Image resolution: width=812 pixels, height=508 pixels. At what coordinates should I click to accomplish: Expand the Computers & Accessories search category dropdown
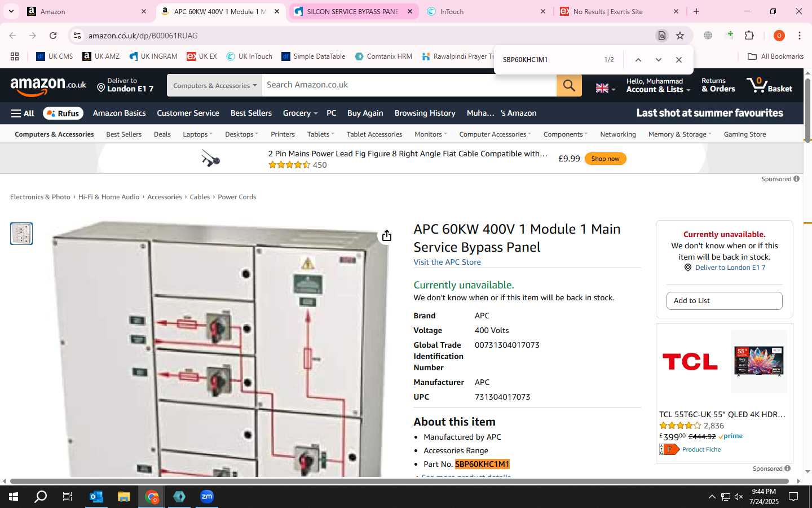point(214,85)
